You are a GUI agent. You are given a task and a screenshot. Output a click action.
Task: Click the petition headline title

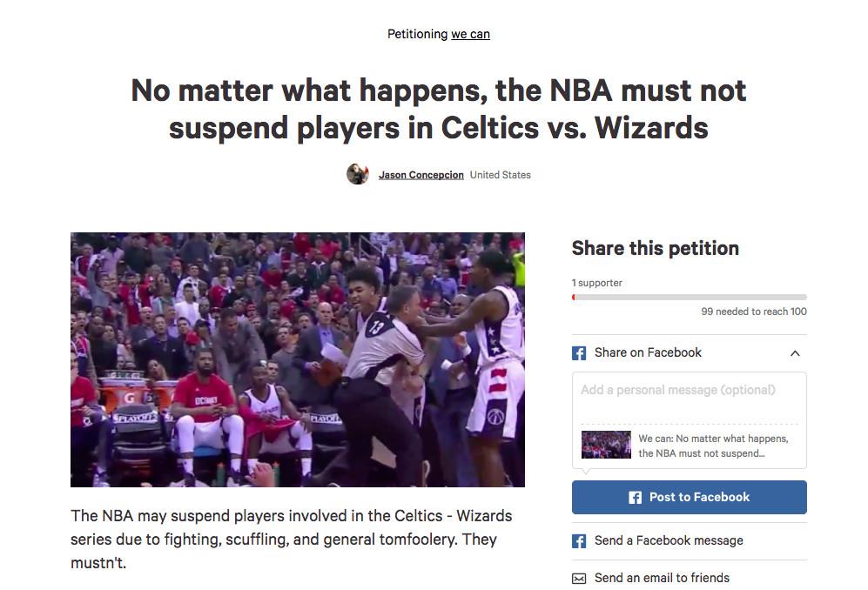click(439, 109)
